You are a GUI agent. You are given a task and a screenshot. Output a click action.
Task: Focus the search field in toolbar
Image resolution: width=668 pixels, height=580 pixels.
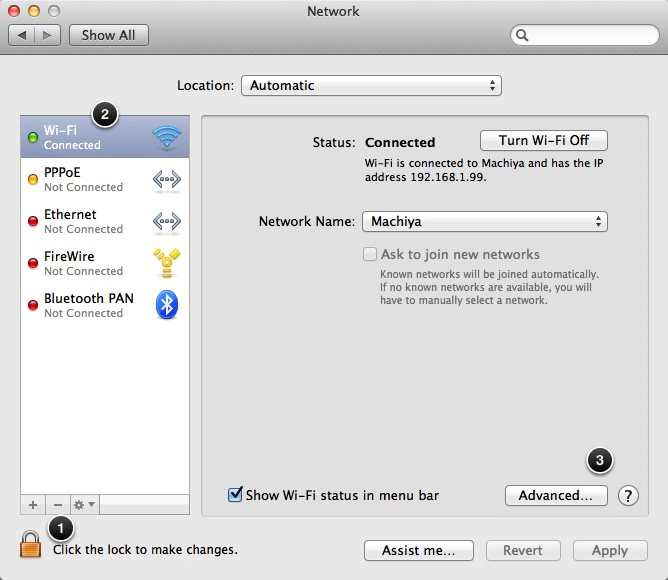(x=584, y=35)
